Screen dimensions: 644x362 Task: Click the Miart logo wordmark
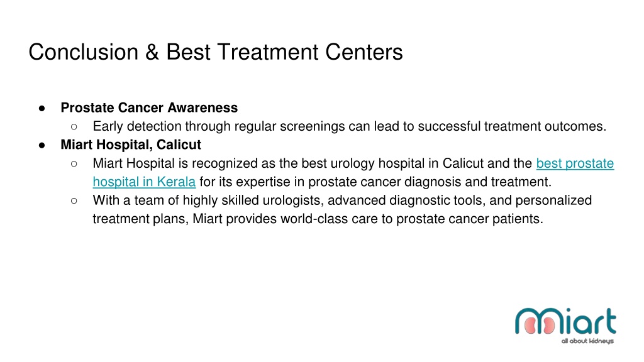(x=565, y=321)
